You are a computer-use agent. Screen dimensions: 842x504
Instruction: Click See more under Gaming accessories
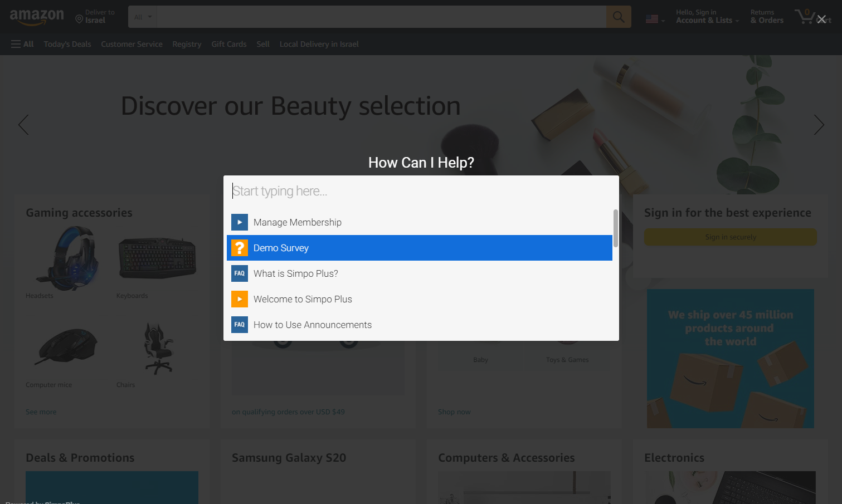coord(41,412)
